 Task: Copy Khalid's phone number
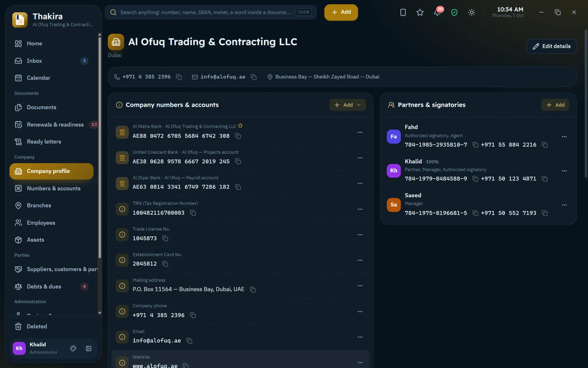point(545,179)
